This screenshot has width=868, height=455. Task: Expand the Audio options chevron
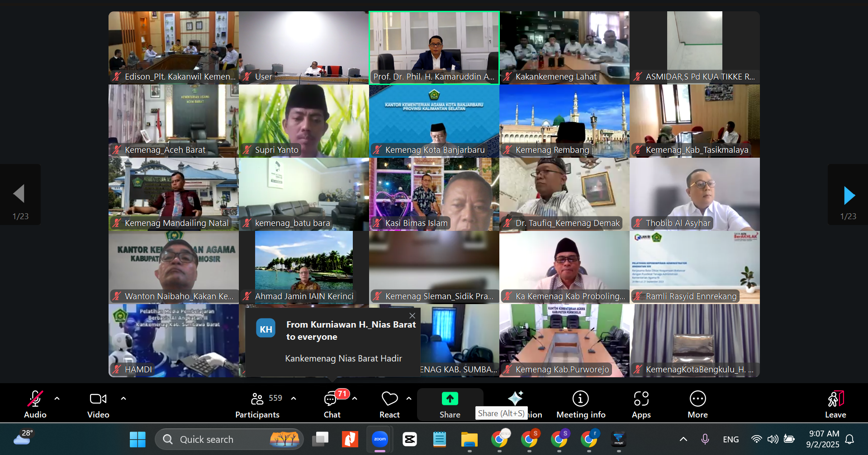point(57,399)
